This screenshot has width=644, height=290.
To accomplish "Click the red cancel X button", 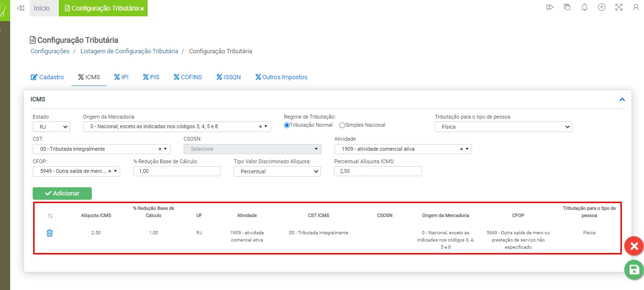I will coord(634,246).
